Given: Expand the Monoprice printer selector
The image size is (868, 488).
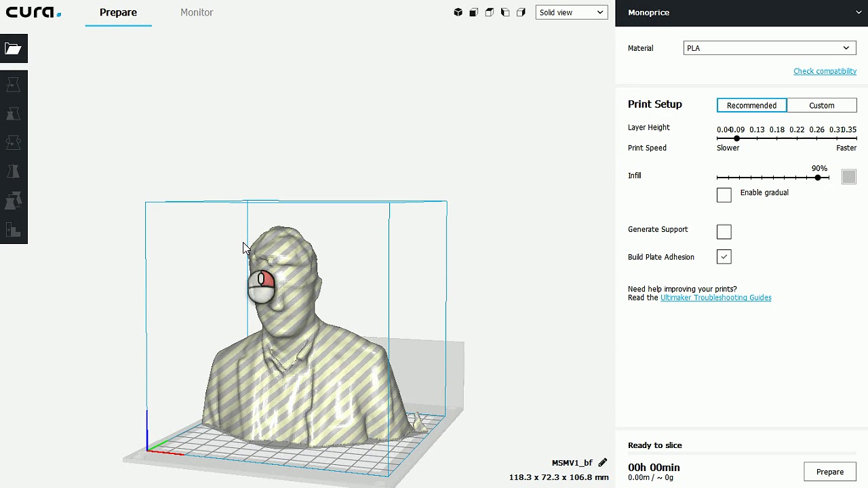Looking at the screenshot, I should click(x=742, y=12).
